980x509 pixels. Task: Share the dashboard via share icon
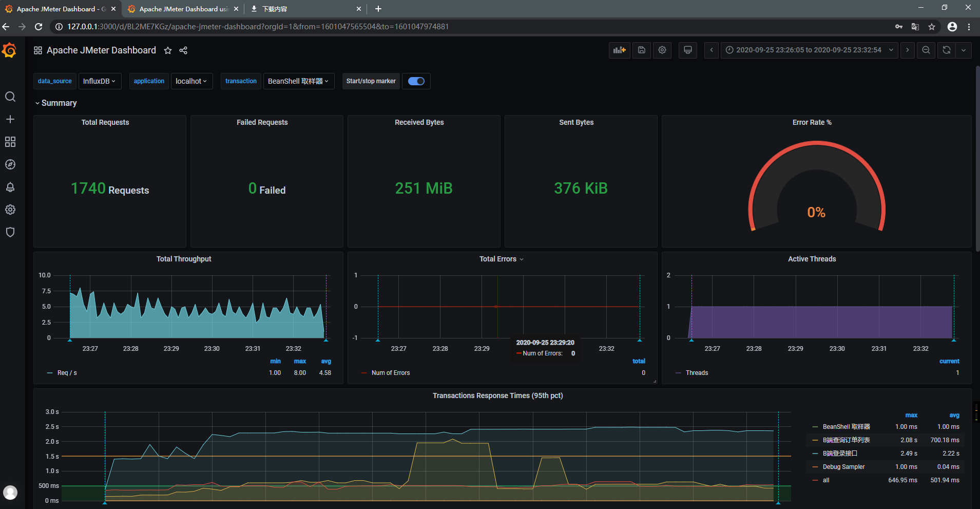(183, 50)
